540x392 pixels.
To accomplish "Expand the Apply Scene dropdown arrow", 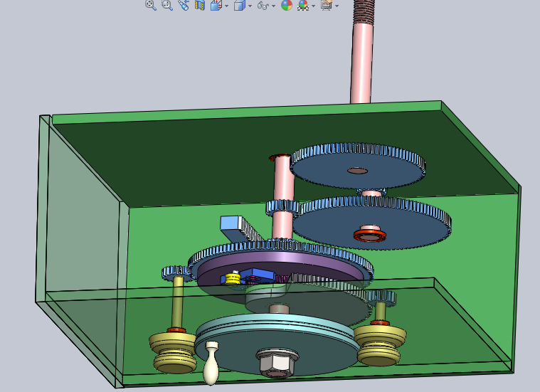I will [313, 6].
